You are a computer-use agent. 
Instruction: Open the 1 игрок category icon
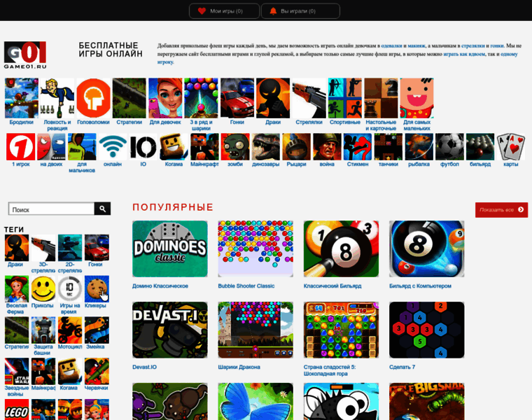click(21, 146)
